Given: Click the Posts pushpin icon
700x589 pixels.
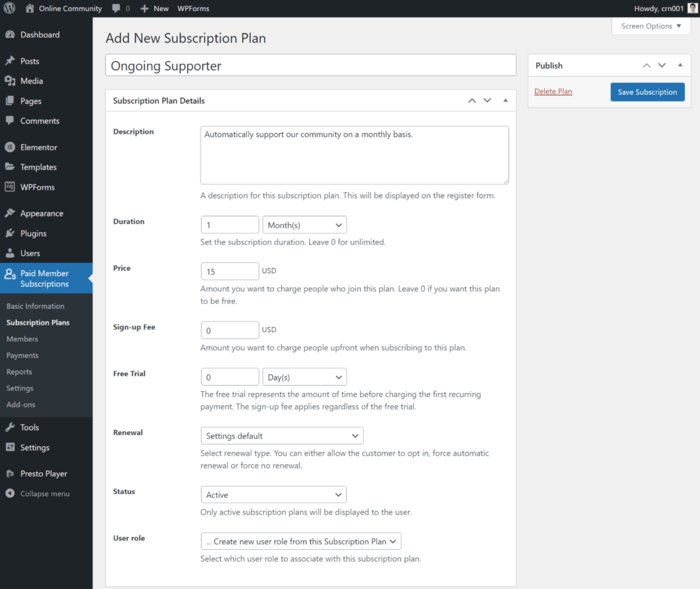Looking at the screenshot, I should tap(10, 61).
